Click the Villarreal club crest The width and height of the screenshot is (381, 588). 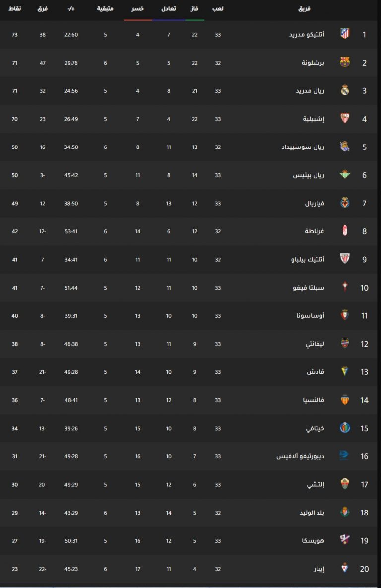[345, 203]
